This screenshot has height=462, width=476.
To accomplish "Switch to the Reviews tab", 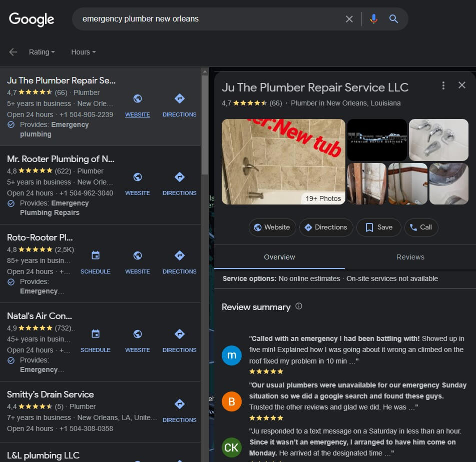I will click(x=410, y=257).
